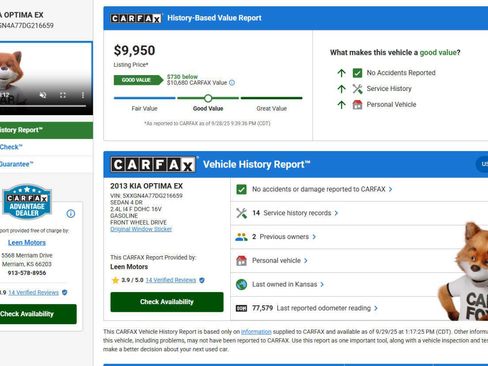Click the video progress bar
This screenshot has height=366, width=488.
[x=43, y=106]
